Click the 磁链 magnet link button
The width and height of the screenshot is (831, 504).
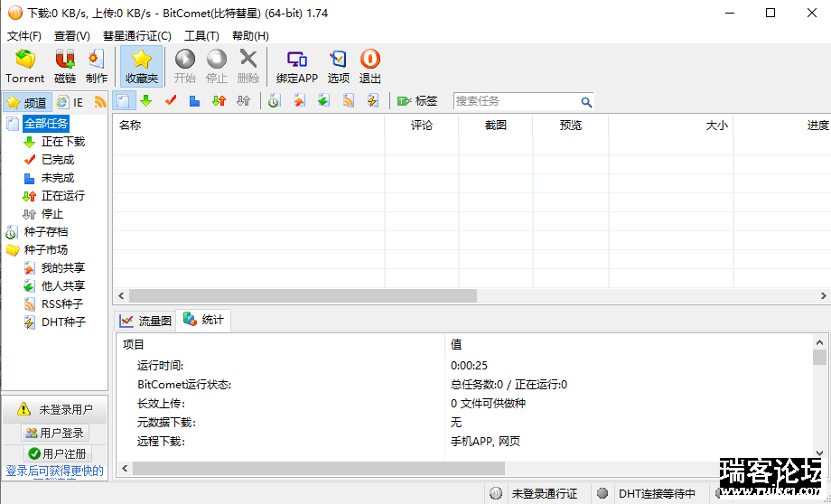click(65, 66)
